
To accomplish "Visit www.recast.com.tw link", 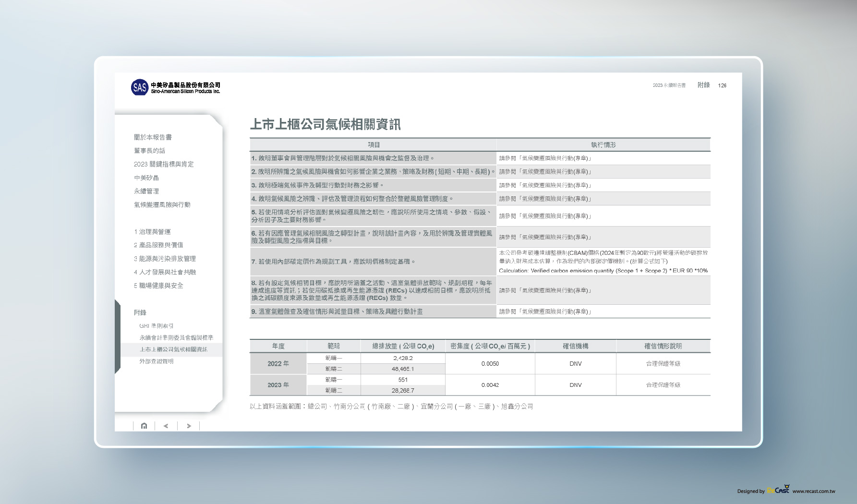I will [814, 491].
